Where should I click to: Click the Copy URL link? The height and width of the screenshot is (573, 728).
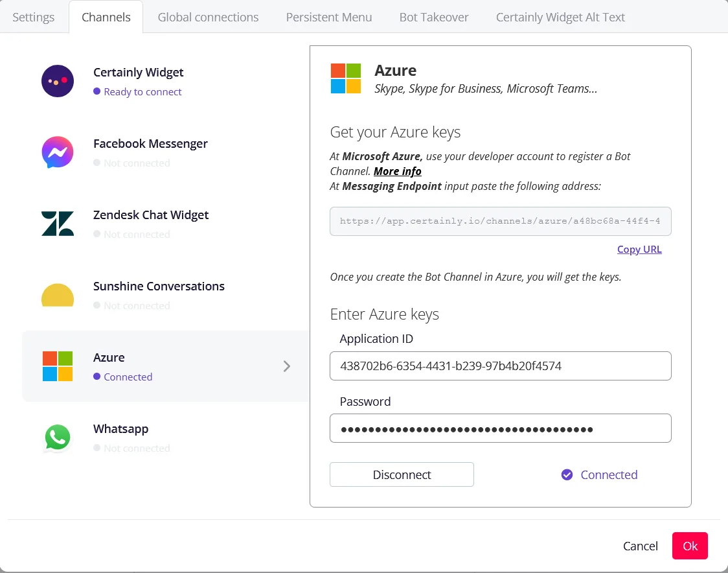[x=639, y=250]
